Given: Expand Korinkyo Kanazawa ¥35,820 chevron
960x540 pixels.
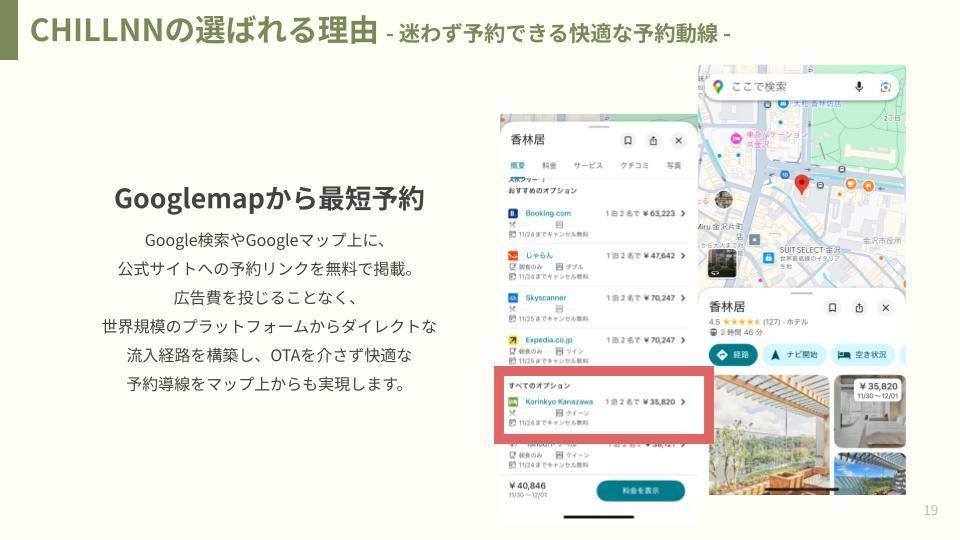Looking at the screenshot, I should [x=683, y=402].
